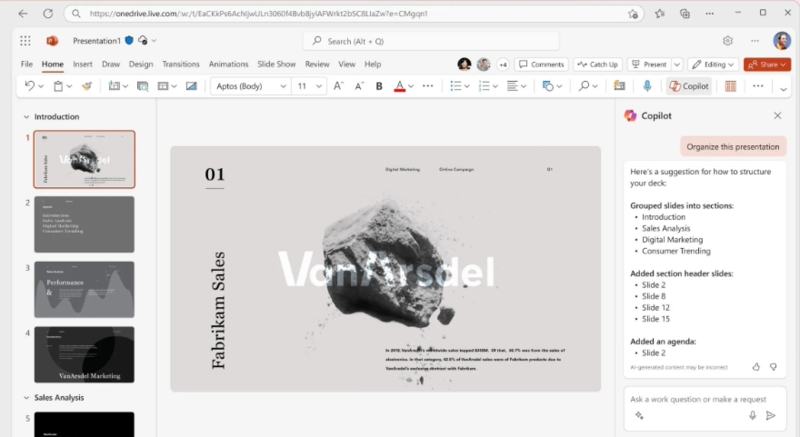Click the +4 collaborators badge
This screenshot has height=437, width=800.
[503, 64]
